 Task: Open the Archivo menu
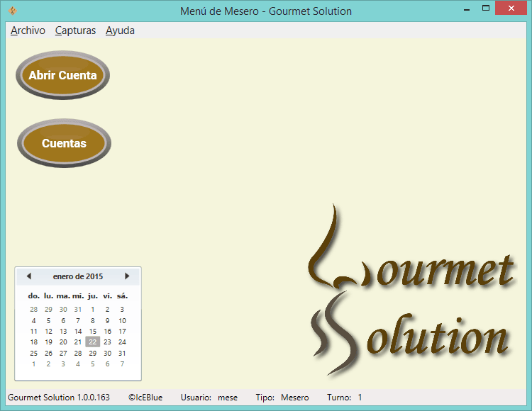[28, 30]
